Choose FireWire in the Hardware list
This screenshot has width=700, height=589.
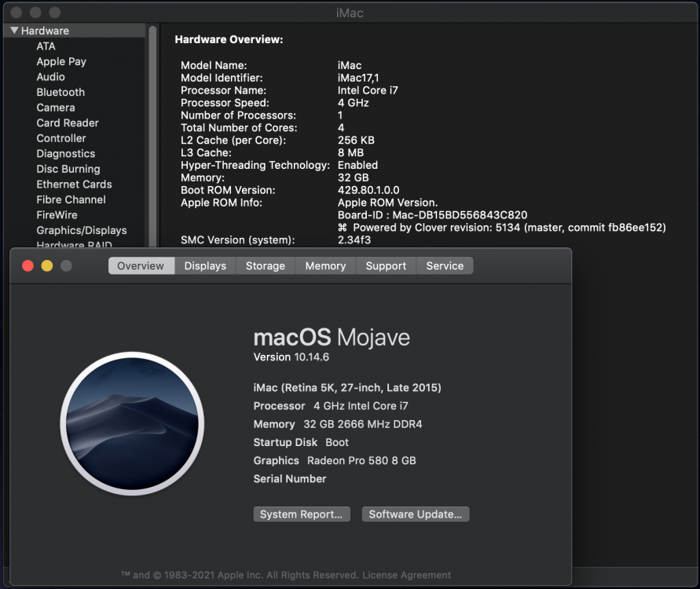[57, 215]
